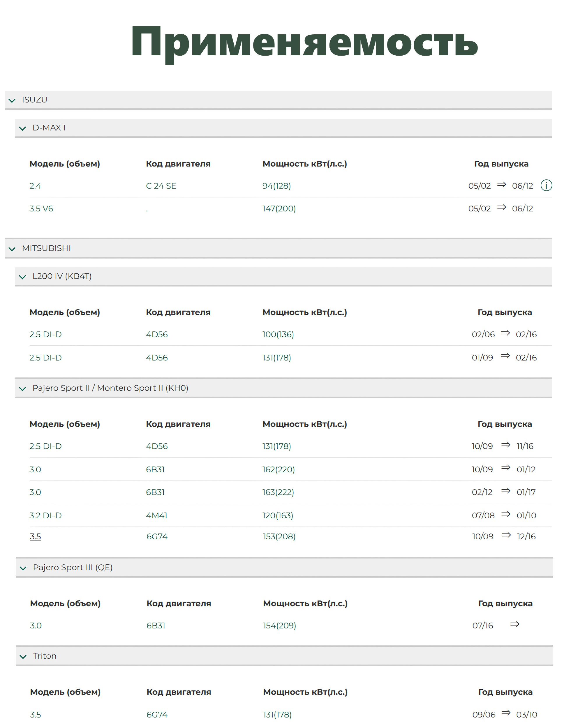
Task: Click power value 94(128)
Action: point(276,186)
